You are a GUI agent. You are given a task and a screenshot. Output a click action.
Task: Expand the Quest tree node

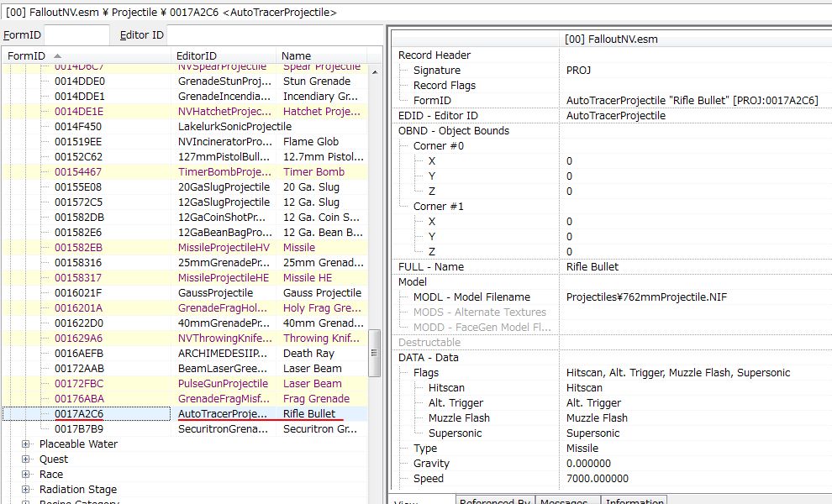[25, 459]
